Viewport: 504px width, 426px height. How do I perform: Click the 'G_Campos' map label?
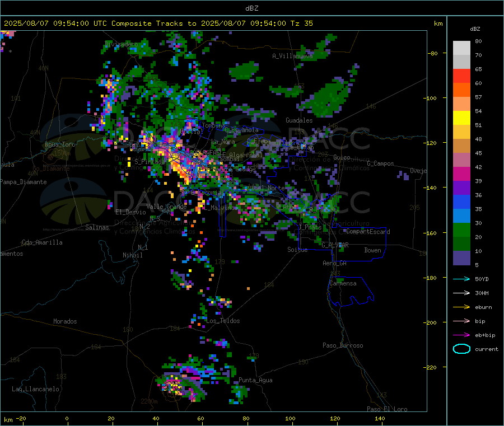(x=381, y=163)
